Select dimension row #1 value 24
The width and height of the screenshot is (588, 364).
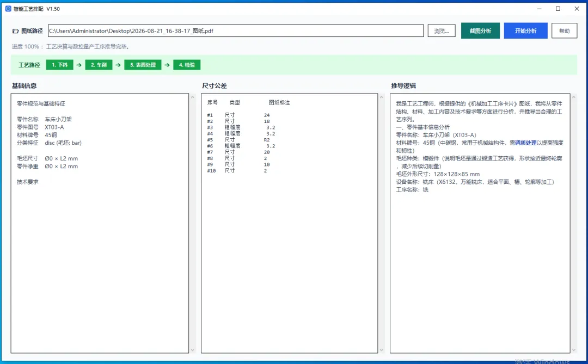pos(267,115)
